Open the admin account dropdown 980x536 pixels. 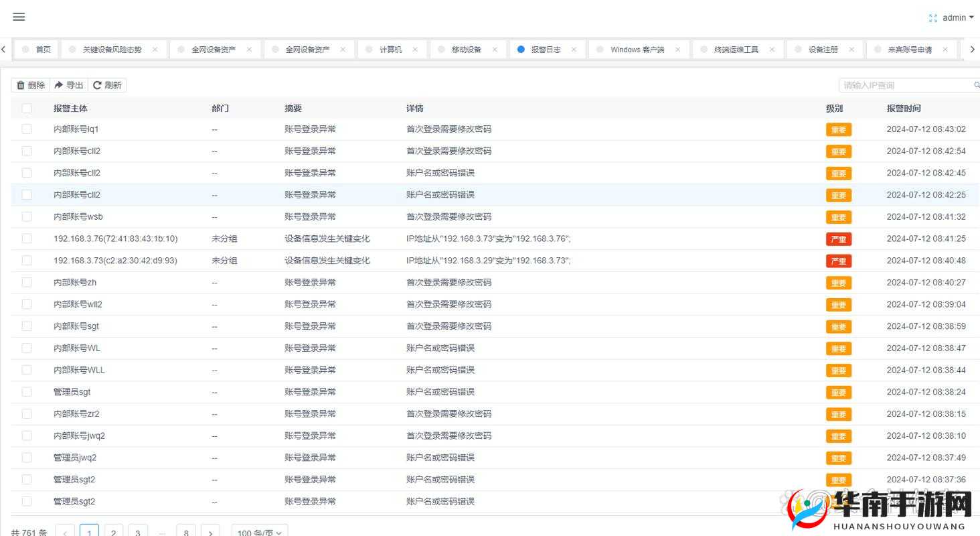(x=955, y=17)
